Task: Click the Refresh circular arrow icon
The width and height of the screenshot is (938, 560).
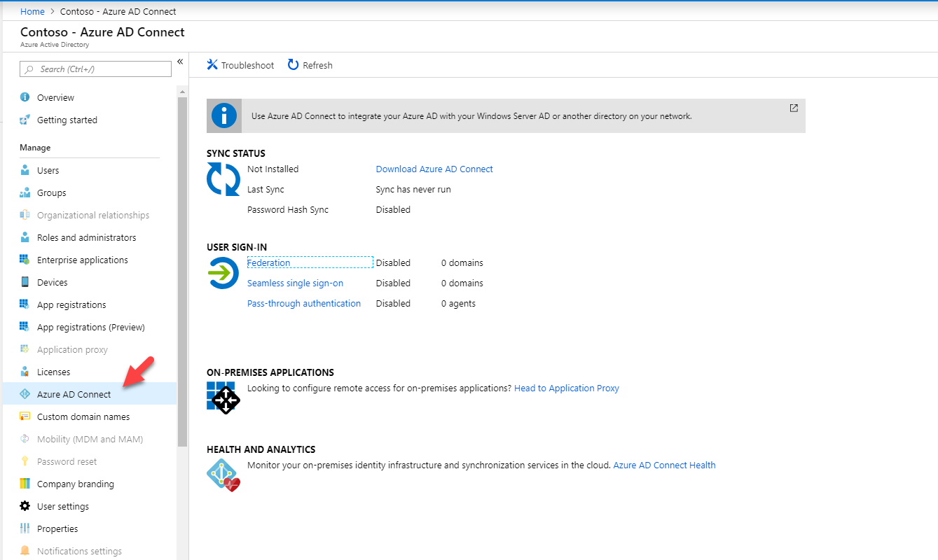Action: [x=294, y=64]
